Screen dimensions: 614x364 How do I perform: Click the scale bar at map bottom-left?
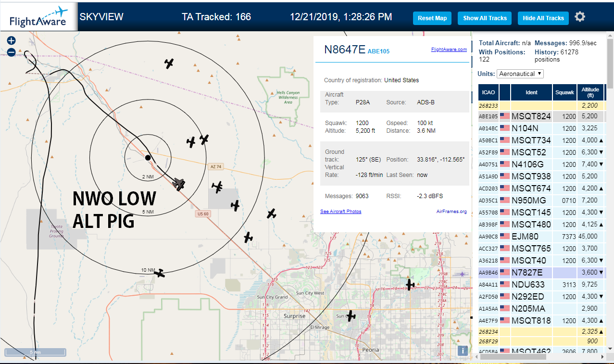click(35, 353)
